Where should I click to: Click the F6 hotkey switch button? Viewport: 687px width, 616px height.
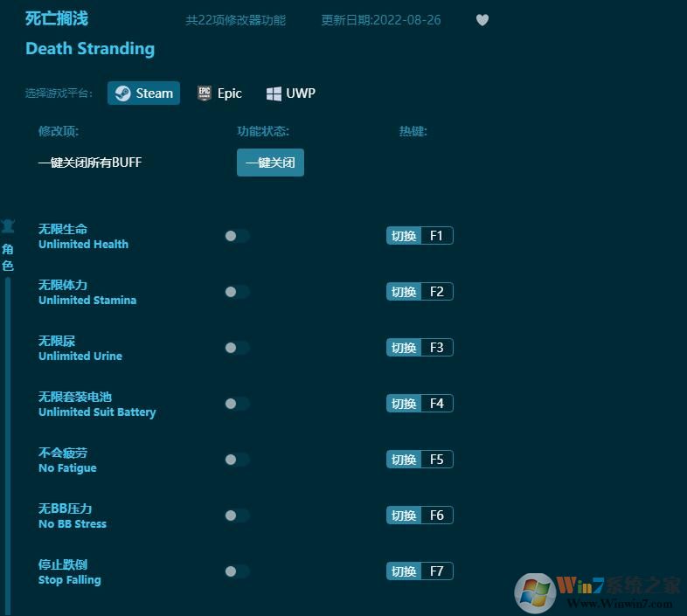coord(420,516)
